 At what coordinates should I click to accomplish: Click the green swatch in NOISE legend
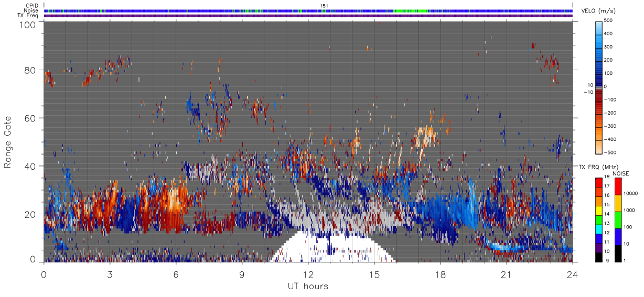point(618,220)
